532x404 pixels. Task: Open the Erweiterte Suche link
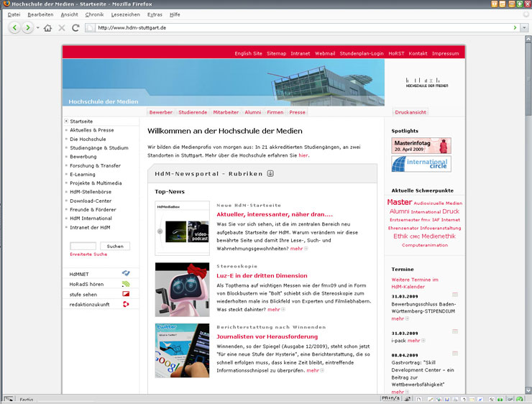(x=88, y=254)
